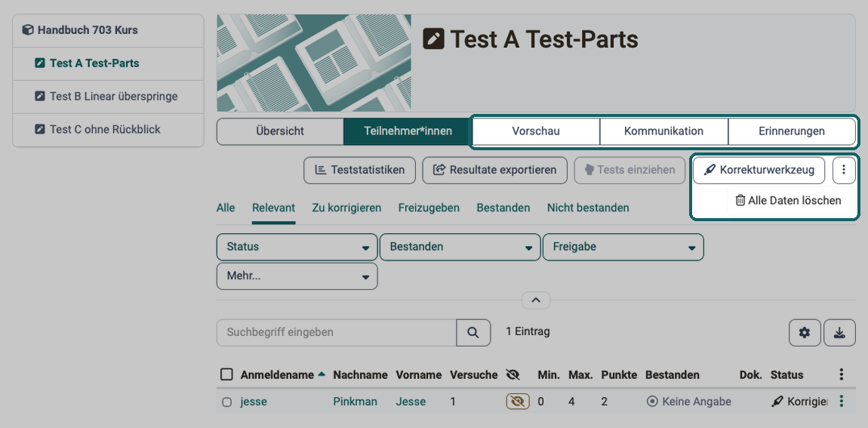Switch to the Kommunikation tab
This screenshot has height=428, width=868.
[x=663, y=131]
